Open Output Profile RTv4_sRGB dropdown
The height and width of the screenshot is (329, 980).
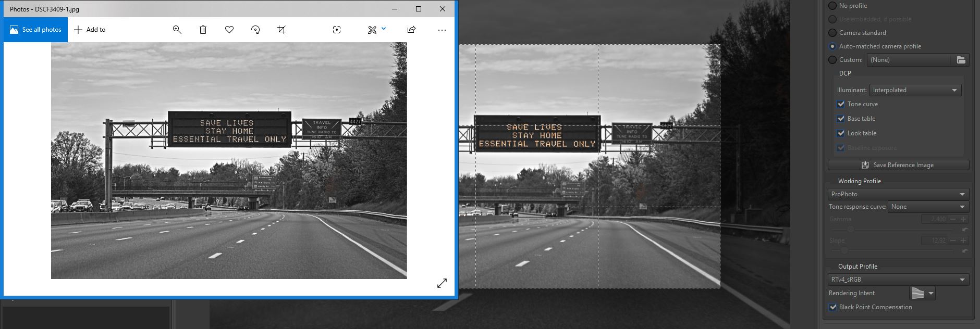tap(898, 280)
